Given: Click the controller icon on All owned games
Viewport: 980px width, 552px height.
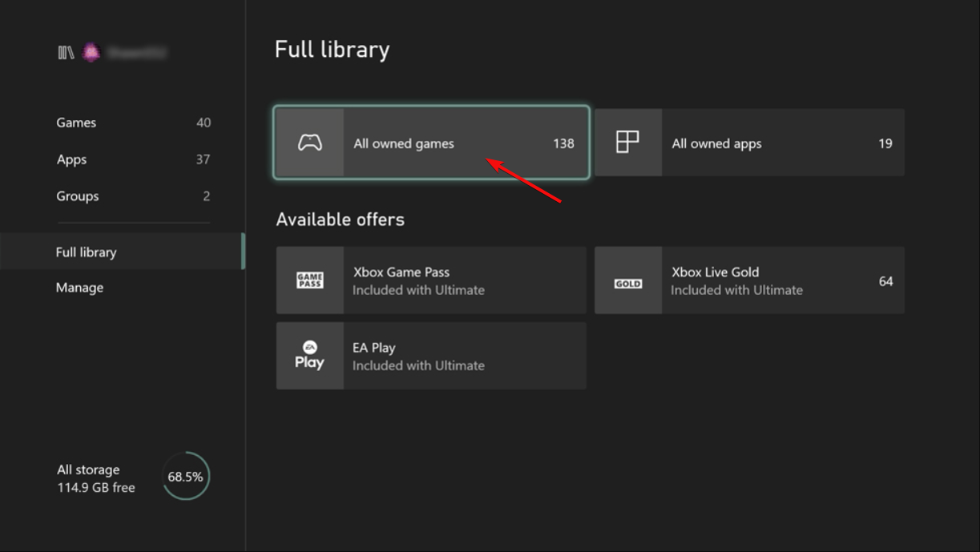Looking at the screenshot, I should [310, 143].
